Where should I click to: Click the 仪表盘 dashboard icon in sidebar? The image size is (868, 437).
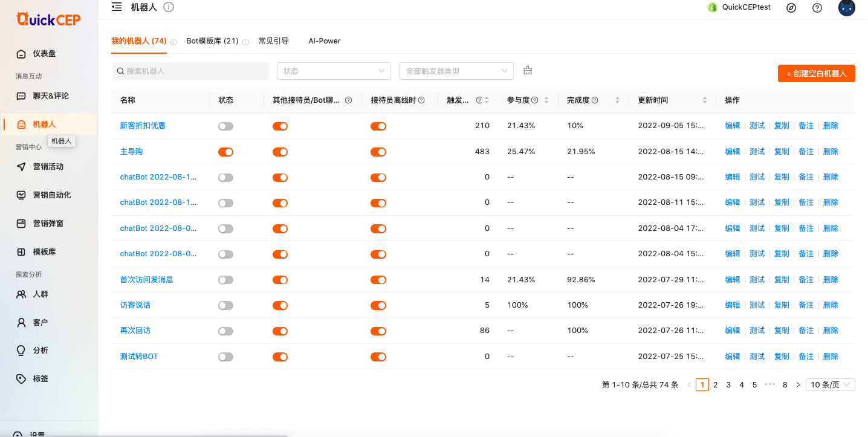[x=21, y=54]
